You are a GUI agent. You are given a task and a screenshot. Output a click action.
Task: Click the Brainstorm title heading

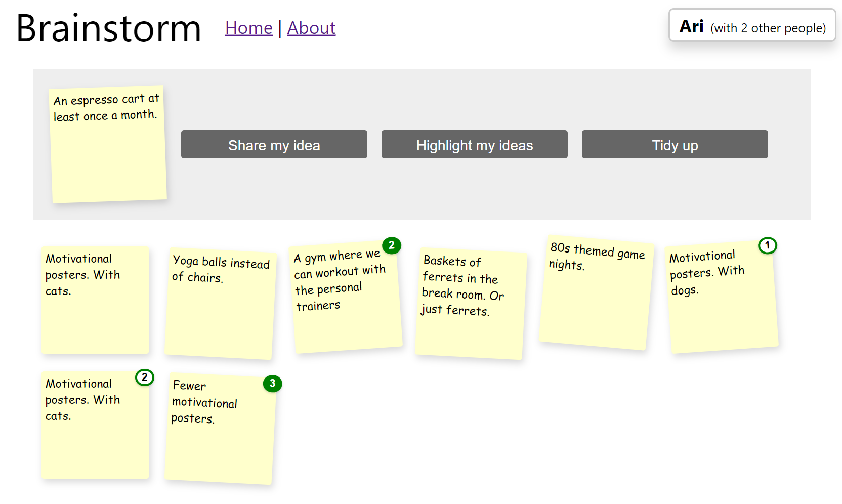point(108,28)
